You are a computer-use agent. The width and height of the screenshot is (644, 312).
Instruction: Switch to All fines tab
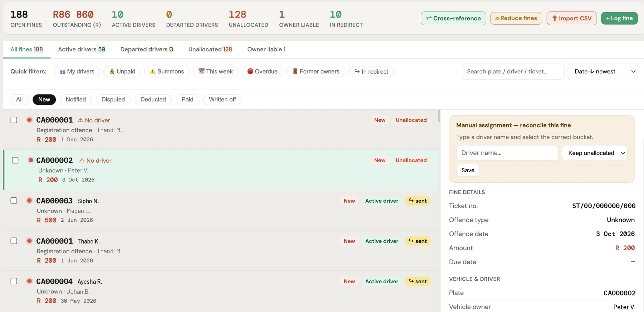tap(26, 49)
